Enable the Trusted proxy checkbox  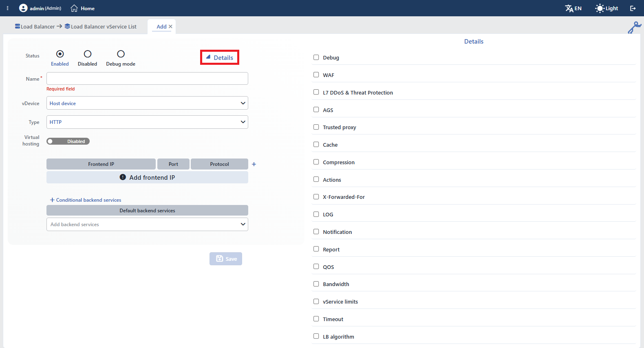click(x=316, y=127)
